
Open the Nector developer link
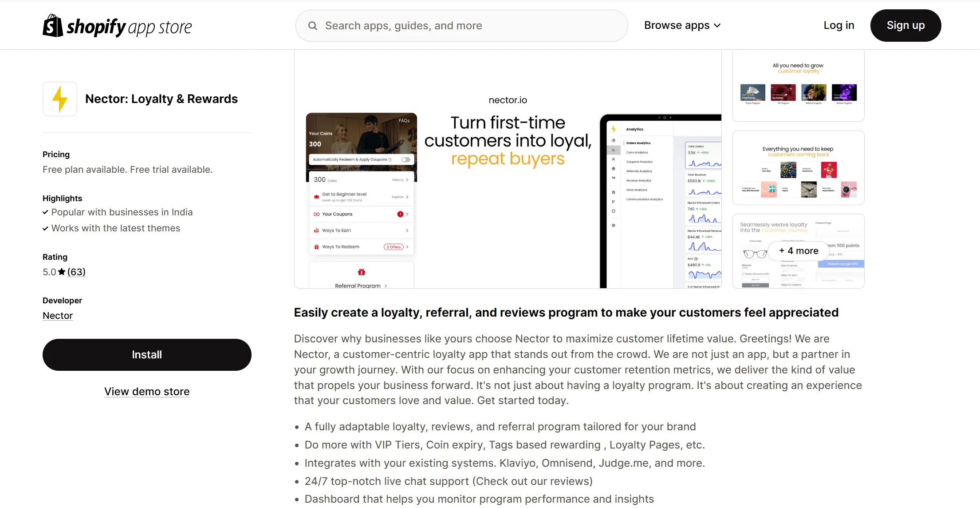pyautogui.click(x=58, y=316)
